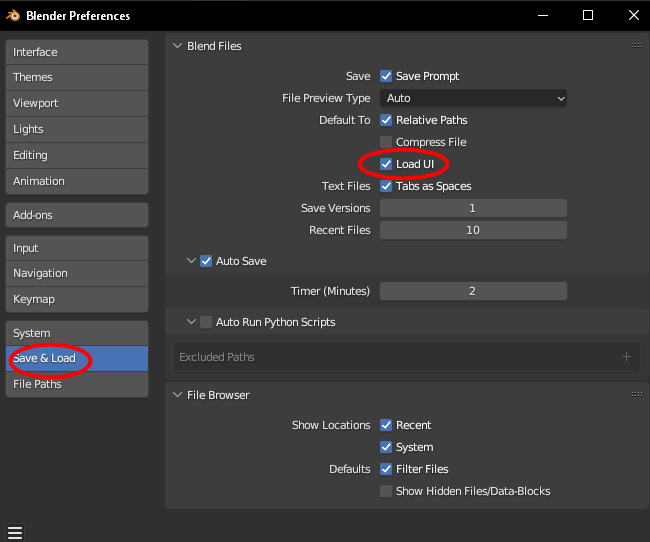Toggle the Filter Files checkbox
The width and height of the screenshot is (650, 542).
coord(386,469)
